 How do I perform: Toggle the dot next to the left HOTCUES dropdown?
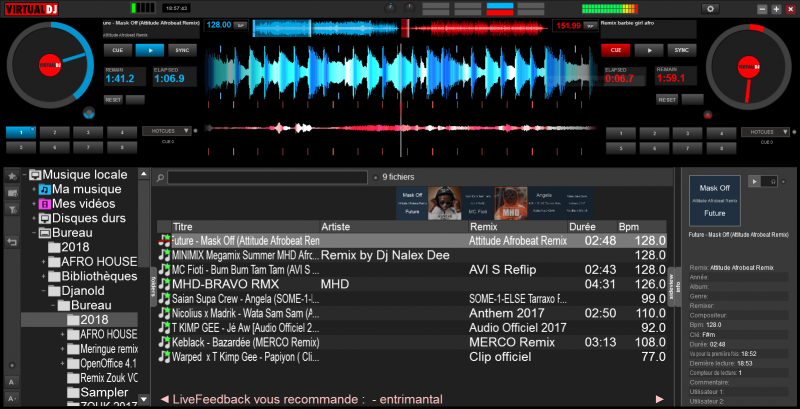195,131
